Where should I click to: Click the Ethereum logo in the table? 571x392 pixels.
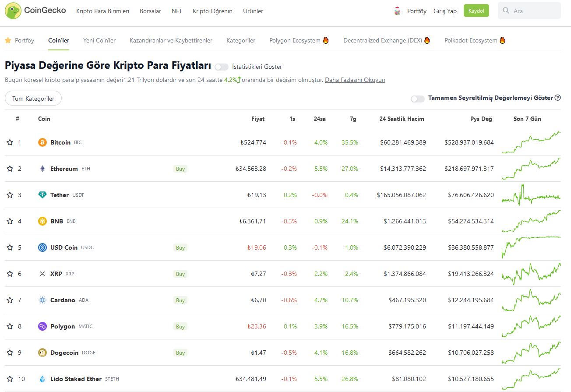[42, 169]
